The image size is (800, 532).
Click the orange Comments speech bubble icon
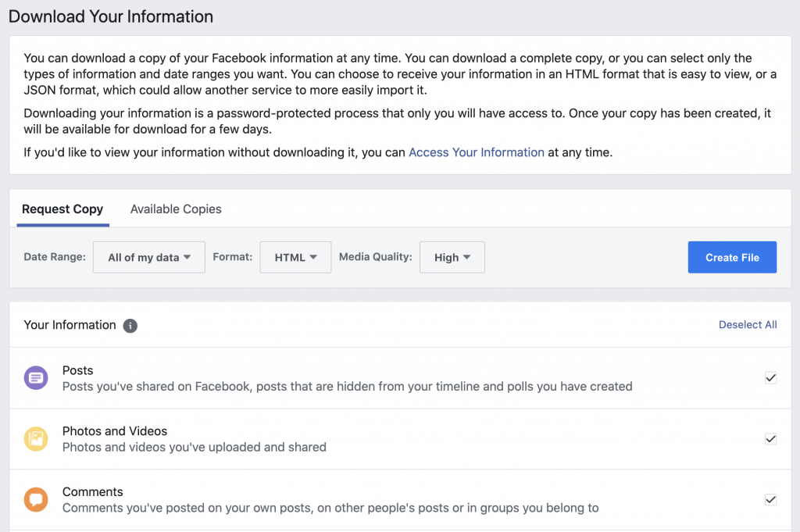coord(36,499)
